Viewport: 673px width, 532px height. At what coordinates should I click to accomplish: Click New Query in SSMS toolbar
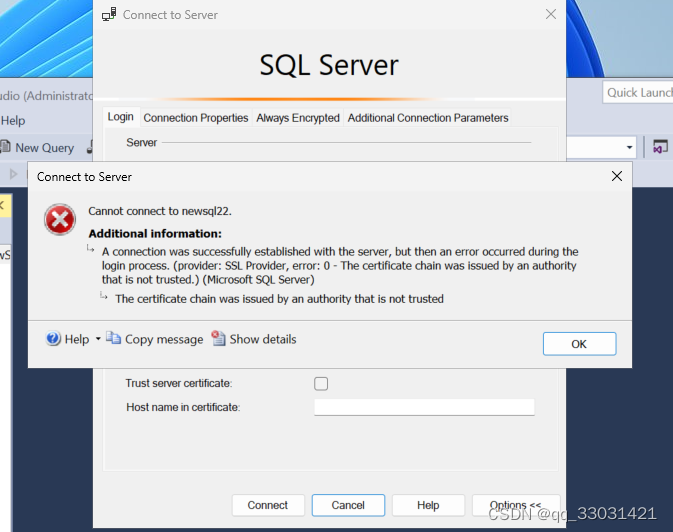(38, 148)
